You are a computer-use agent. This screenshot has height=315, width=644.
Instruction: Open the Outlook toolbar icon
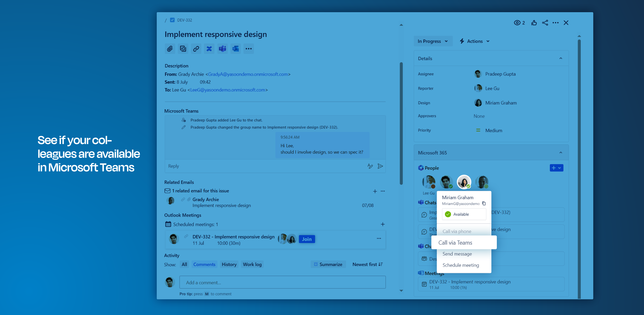(236, 49)
